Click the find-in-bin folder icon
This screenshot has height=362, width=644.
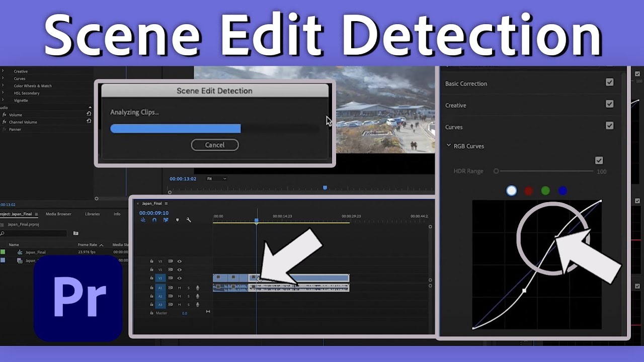tap(76, 233)
